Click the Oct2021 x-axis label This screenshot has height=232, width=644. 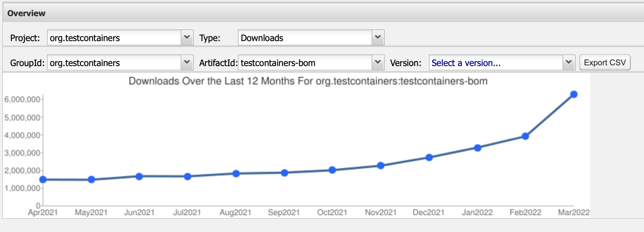pos(332,213)
